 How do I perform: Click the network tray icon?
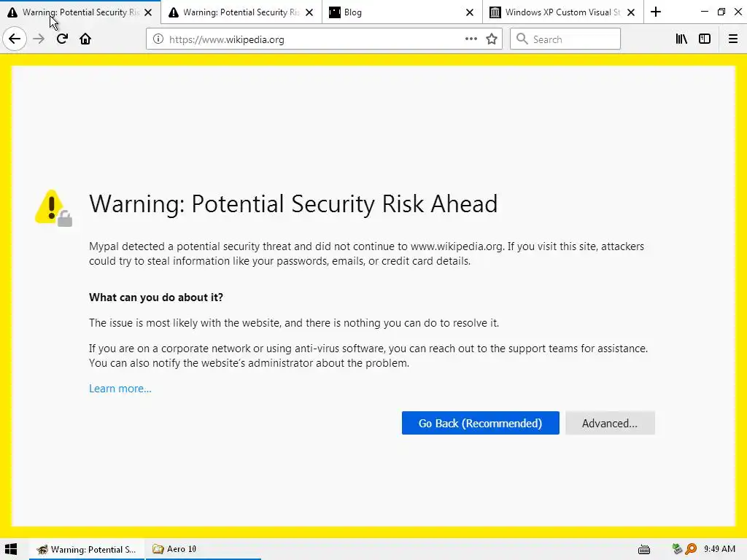pos(676,549)
